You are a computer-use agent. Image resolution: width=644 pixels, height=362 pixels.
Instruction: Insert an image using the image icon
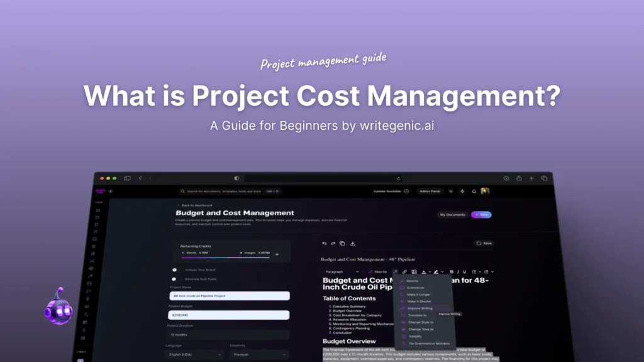click(414, 272)
